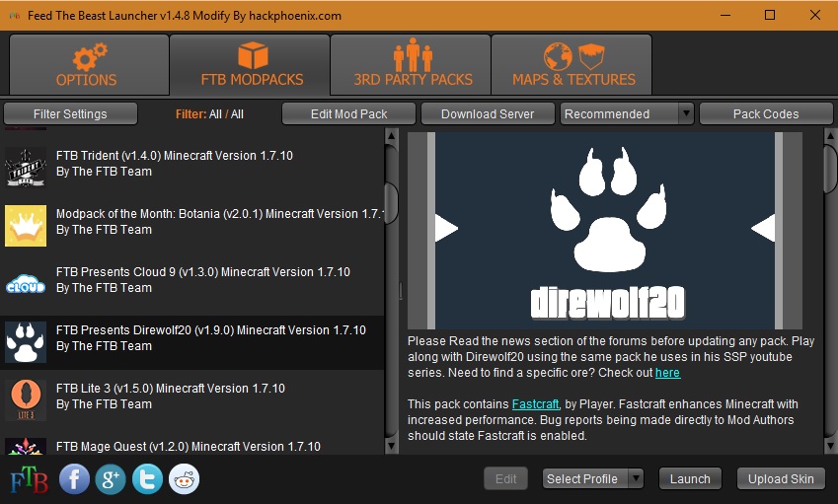The image size is (838, 504).
Task: Select FTB Mage Quest (v1.2.0) entry text
Action: pos(189,447)
